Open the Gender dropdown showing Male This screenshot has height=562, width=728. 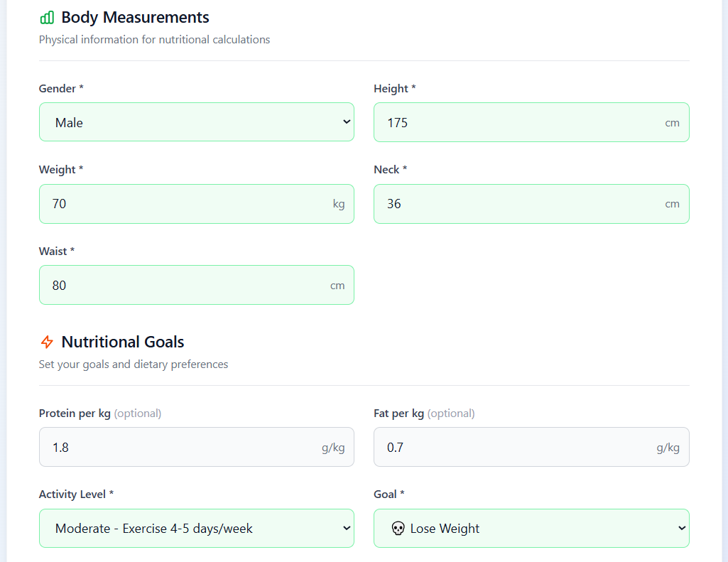[x=196, y=122]
